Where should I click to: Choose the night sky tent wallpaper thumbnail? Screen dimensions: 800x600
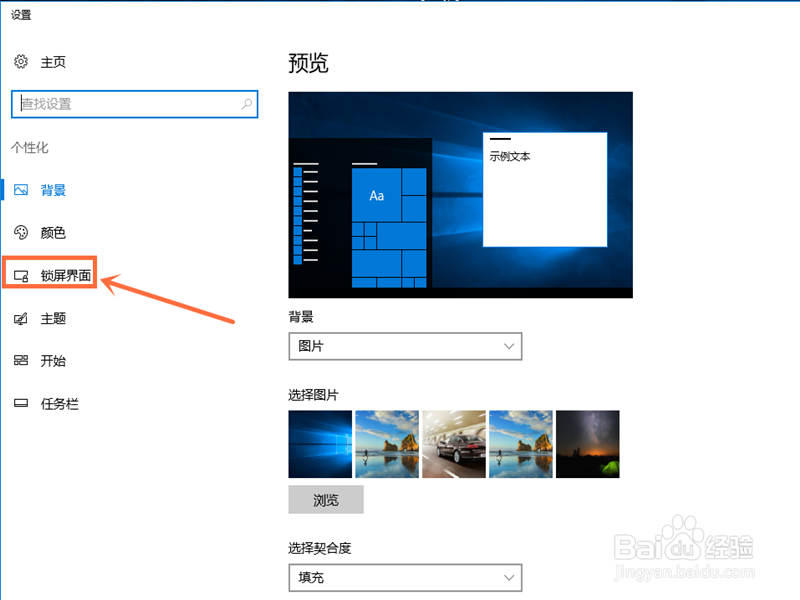587,444
